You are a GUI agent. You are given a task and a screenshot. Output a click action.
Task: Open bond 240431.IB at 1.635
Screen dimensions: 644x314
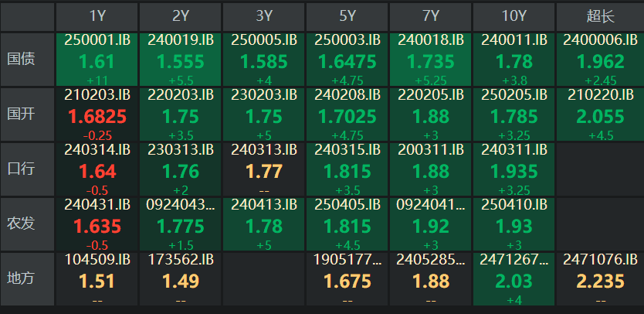[x=97, y=224]
